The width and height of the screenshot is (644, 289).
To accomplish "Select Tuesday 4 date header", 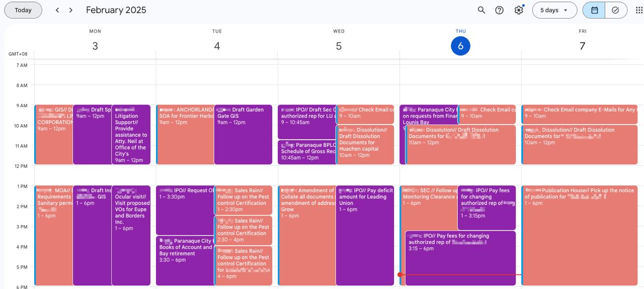I will (x=217, y=46).
